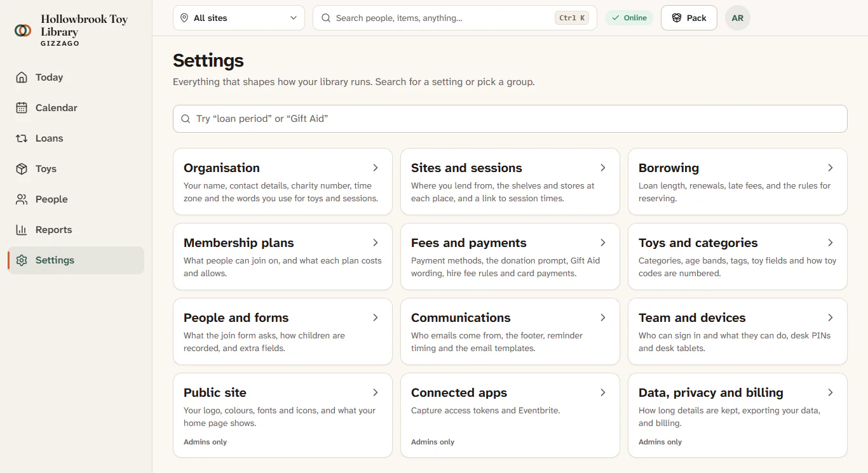Click the Reports bar chart icon
This screenshot has width=868, height=473.
[22, 230]
